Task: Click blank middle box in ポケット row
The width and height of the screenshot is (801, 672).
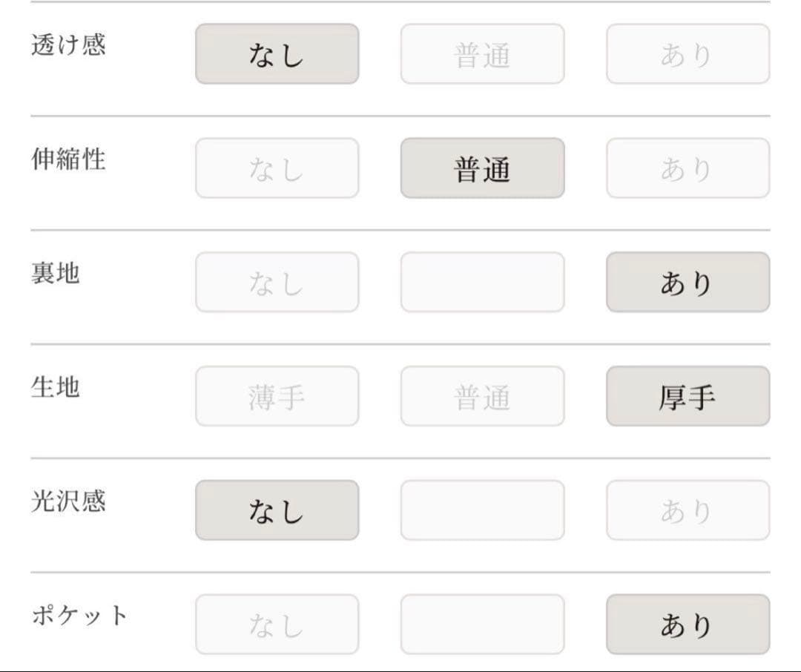Action: click(482, 625)
